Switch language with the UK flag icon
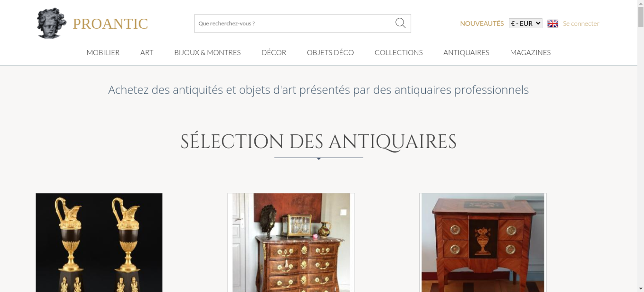The image size is (644, 292). point(553,23)
